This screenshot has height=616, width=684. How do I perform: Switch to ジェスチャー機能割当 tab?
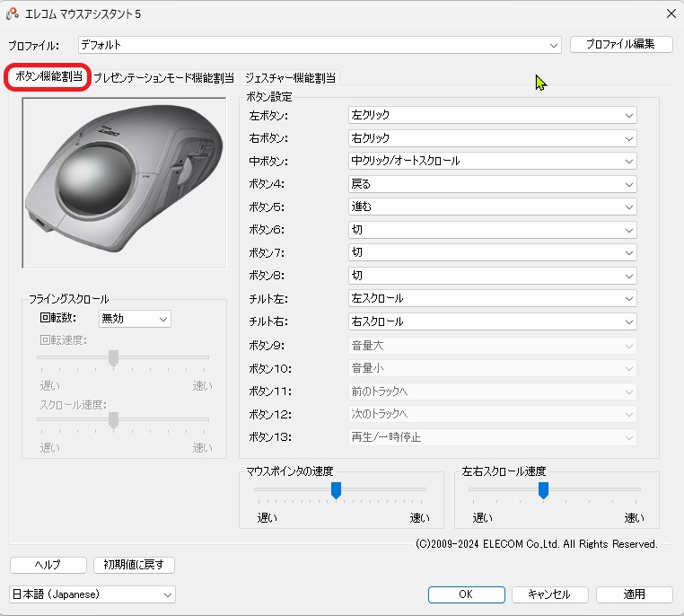[x=290, y=77]
